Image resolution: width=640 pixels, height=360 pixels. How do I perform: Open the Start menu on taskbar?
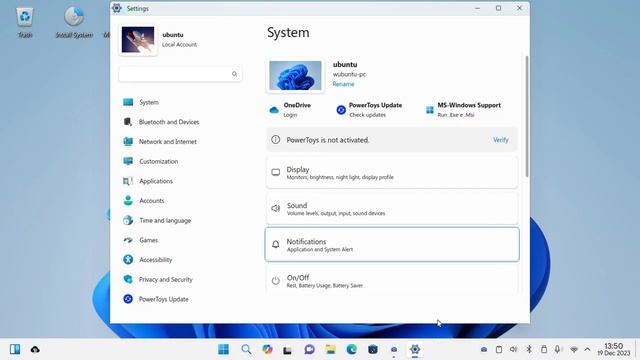click(x=223, y=349)
